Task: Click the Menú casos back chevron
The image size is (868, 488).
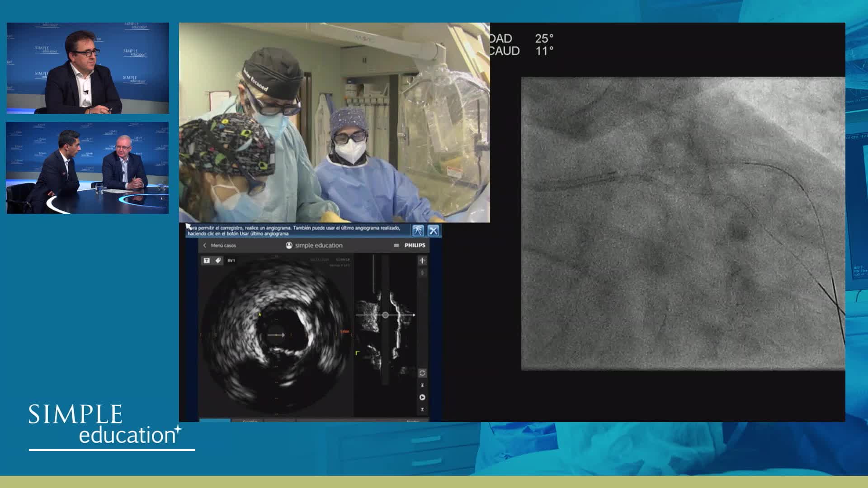Action: [205, 245]
